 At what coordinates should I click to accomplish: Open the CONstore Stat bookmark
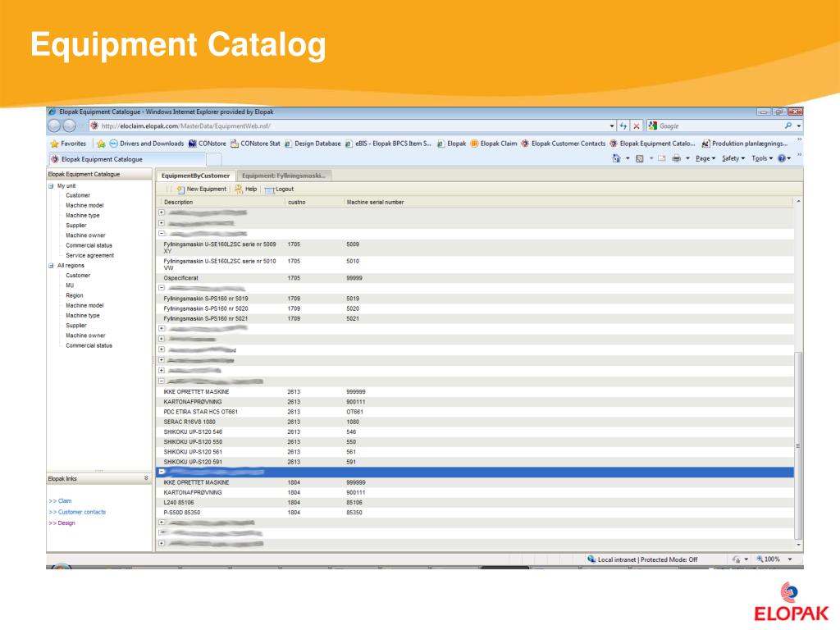point(256,144)
